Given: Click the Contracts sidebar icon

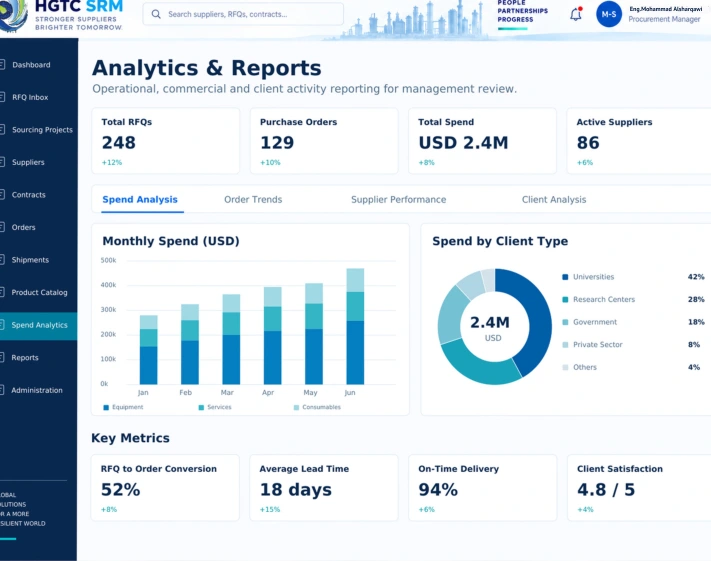Looking at the screenshot, I should [2, 195].
